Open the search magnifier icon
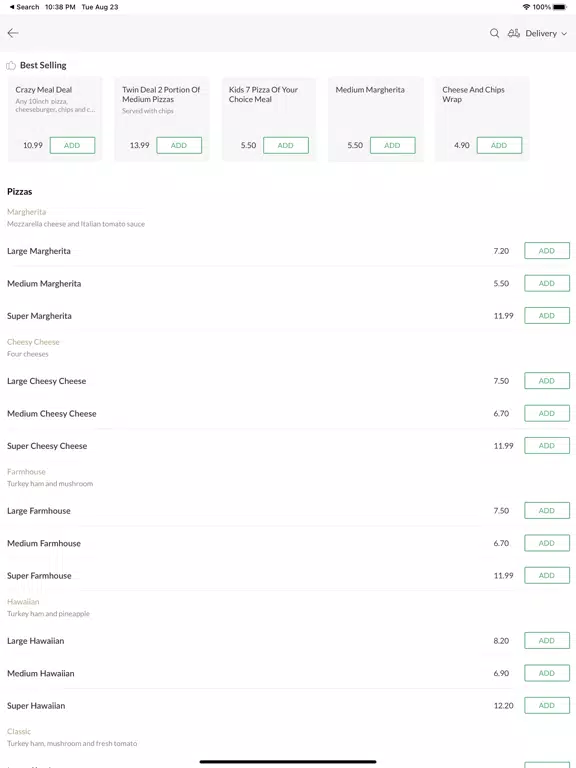The image size is (576, 768). point(494,33)
